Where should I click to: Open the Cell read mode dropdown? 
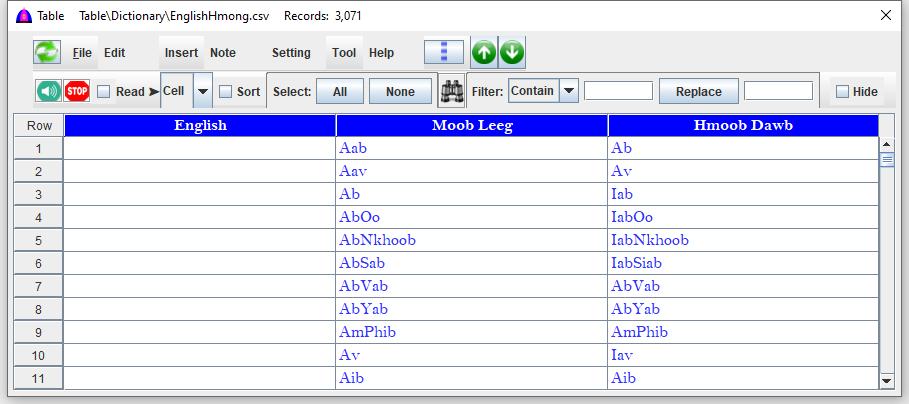(x=203, y=91)
